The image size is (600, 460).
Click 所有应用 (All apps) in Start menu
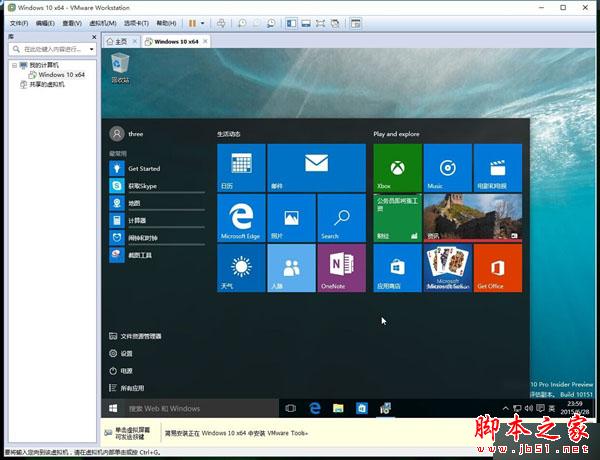pyautogui.click(x=132, y=387)
